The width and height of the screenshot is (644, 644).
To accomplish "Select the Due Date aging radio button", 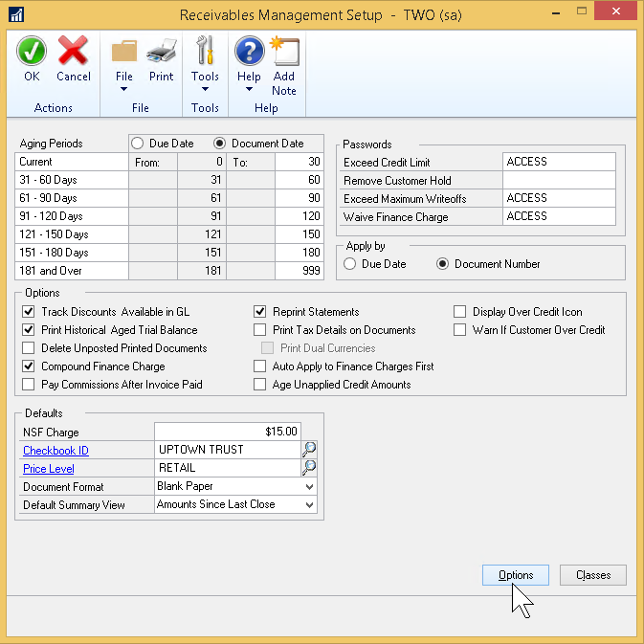I will pos(137,144).
